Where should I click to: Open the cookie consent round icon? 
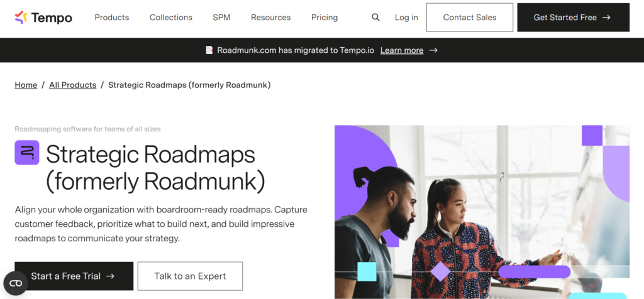[x=16, y=283]
